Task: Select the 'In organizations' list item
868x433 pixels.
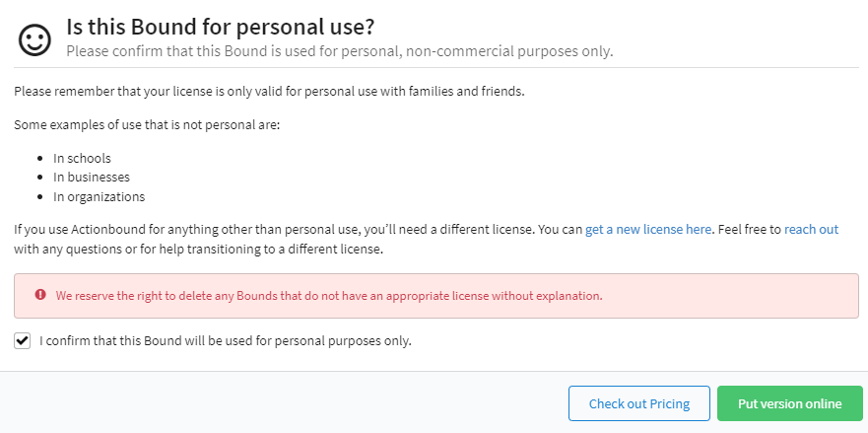Action: point(99,196)
